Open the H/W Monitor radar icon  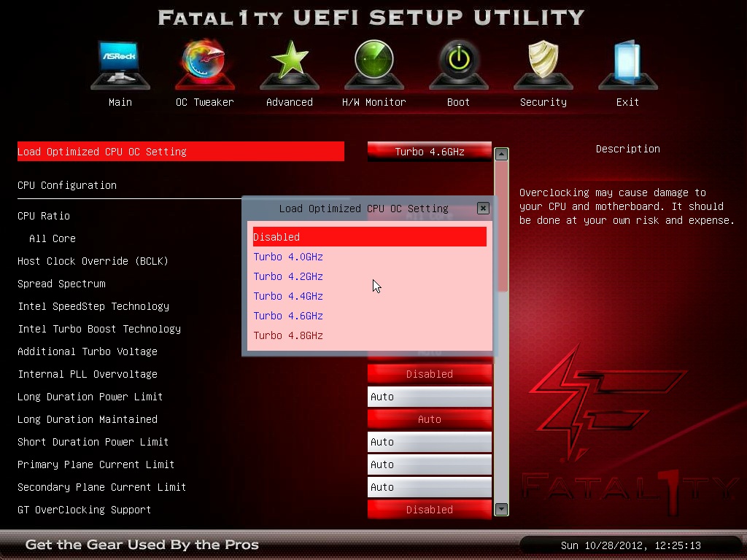point(374,65)
